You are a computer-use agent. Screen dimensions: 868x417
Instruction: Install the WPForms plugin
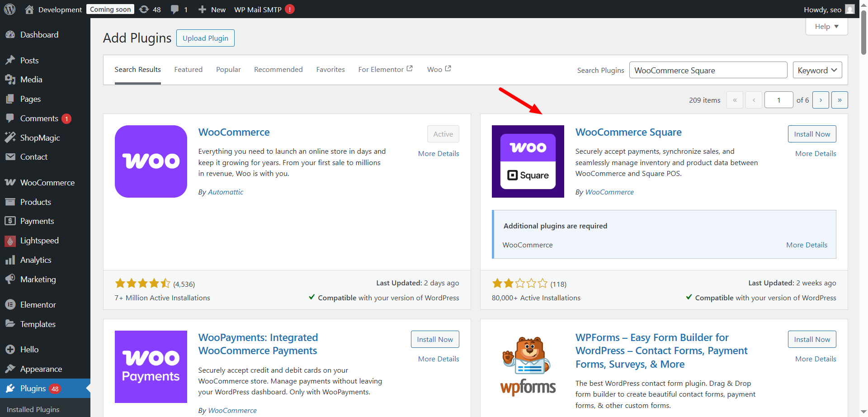812,339
